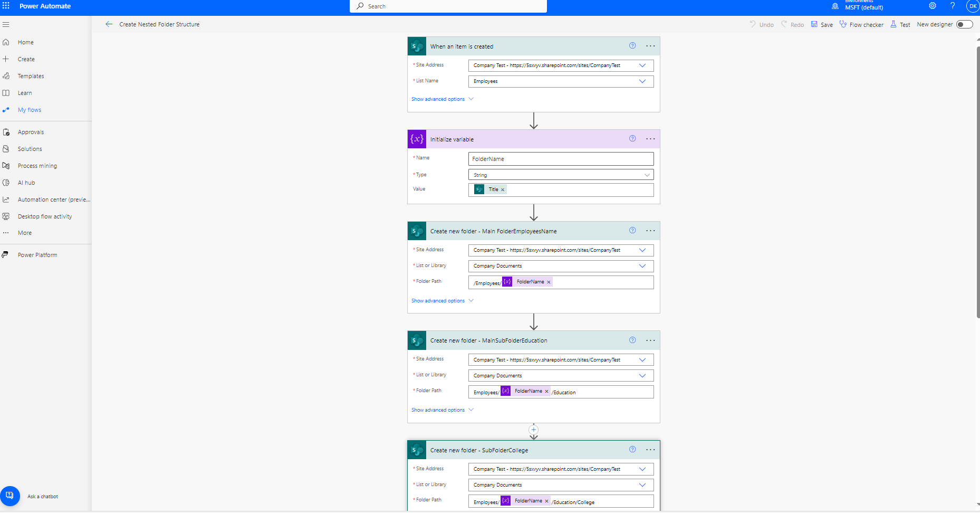Screen dimensions: 980x513
Task: Open help for Main FolderEmployeesName action
Action: pos(632,231)
